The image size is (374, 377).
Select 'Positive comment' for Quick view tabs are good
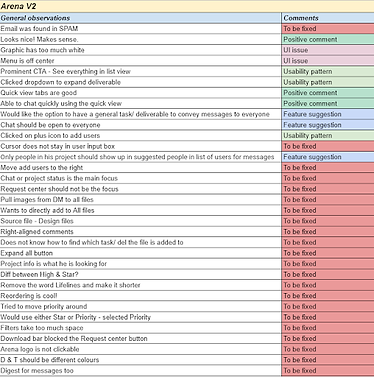coord(328,93)
